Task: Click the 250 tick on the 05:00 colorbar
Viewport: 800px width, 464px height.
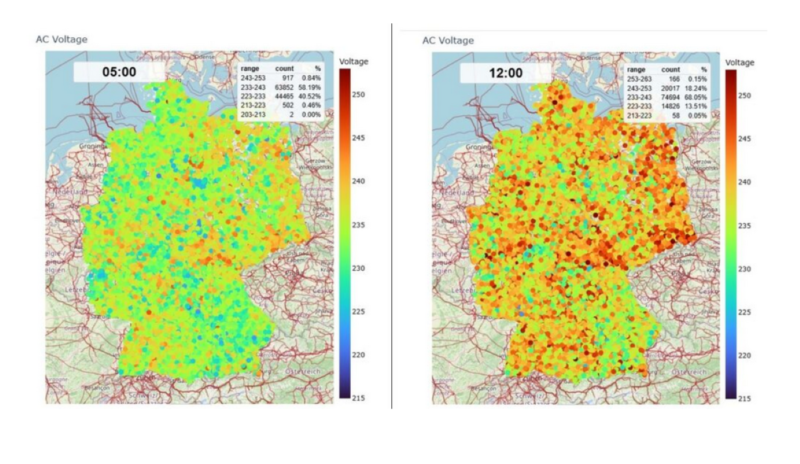Action: 358,94
